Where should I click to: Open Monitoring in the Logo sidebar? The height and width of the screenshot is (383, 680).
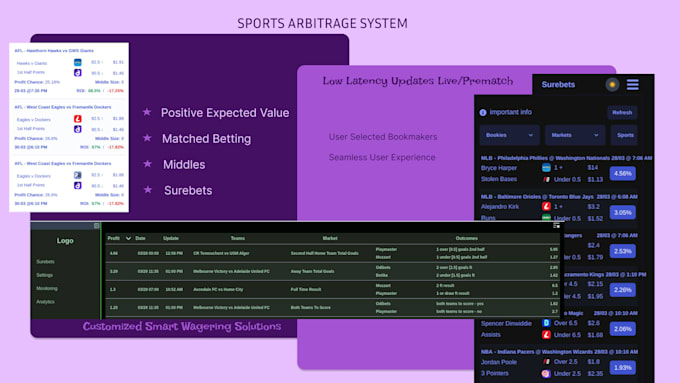[47, 288]
